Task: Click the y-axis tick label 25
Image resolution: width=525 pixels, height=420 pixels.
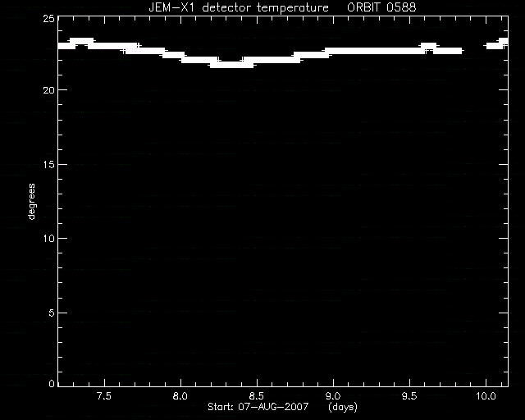Action: click(49, 18)
